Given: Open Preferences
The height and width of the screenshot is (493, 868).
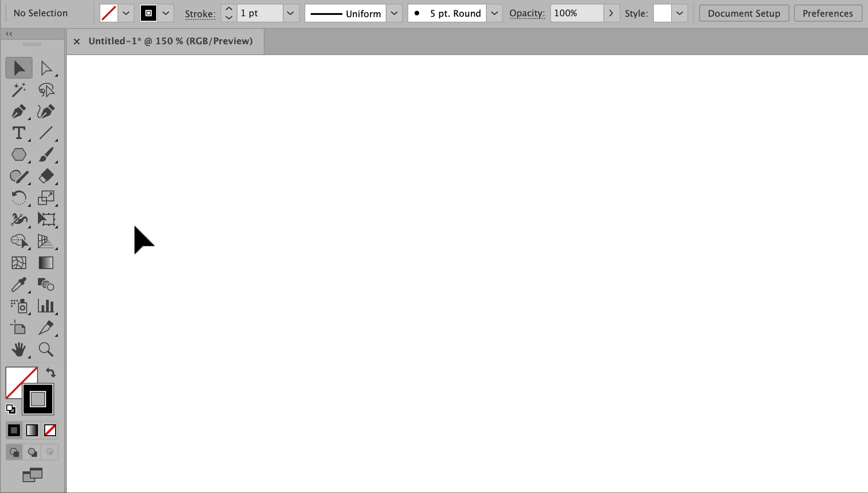Looking at the screenshot, I should tap(827, 14).
